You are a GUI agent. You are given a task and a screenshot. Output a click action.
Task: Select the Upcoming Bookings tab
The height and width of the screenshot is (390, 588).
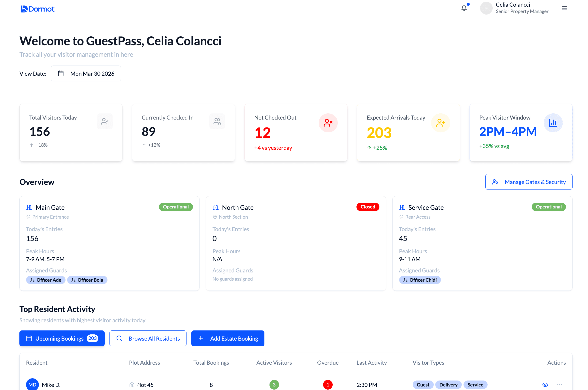pyautogui.click(x=62, y=338)
